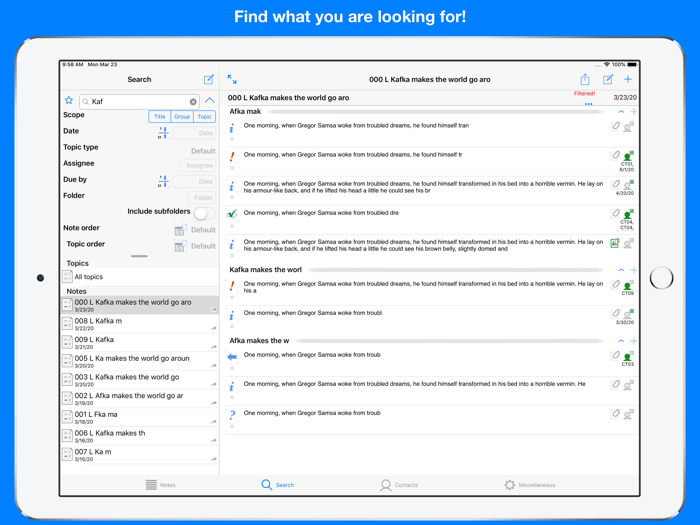Select the Title scope option

point(159,117)
